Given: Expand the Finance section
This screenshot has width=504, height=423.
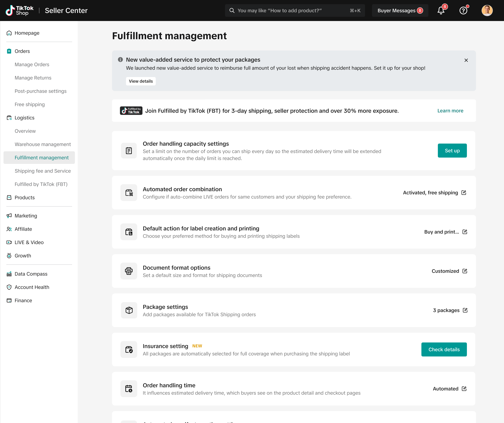Looking at the screenshot, I should pyautogui.click(x=23, y=301).
